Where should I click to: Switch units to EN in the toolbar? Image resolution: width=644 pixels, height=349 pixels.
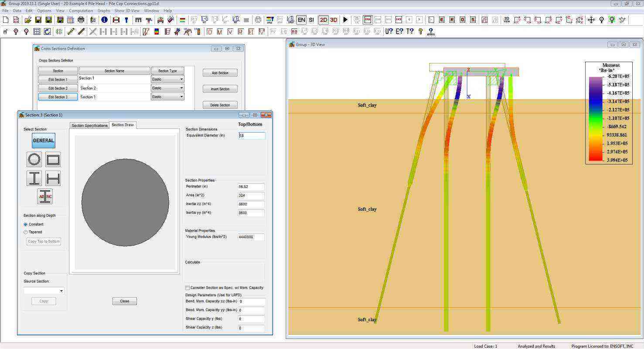[x=301, y=20]
